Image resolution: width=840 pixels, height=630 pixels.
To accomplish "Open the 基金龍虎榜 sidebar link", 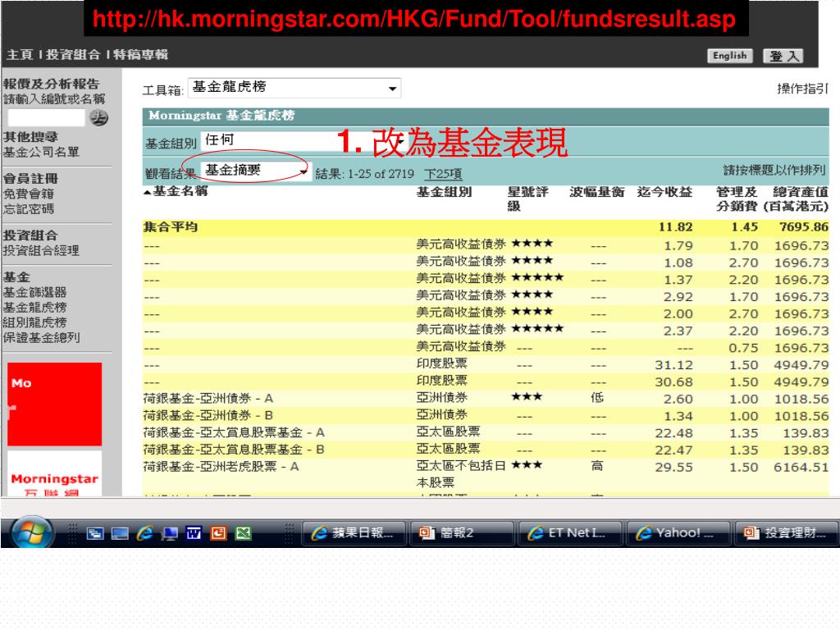I will tap(34, 308).
